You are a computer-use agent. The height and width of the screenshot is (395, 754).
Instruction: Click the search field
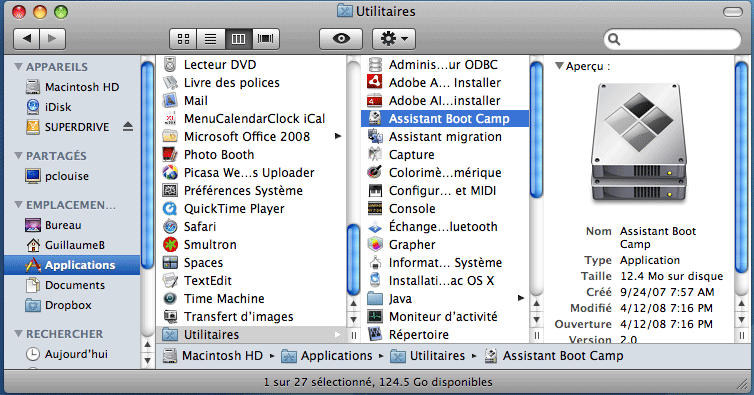click(x=672, y=39)
